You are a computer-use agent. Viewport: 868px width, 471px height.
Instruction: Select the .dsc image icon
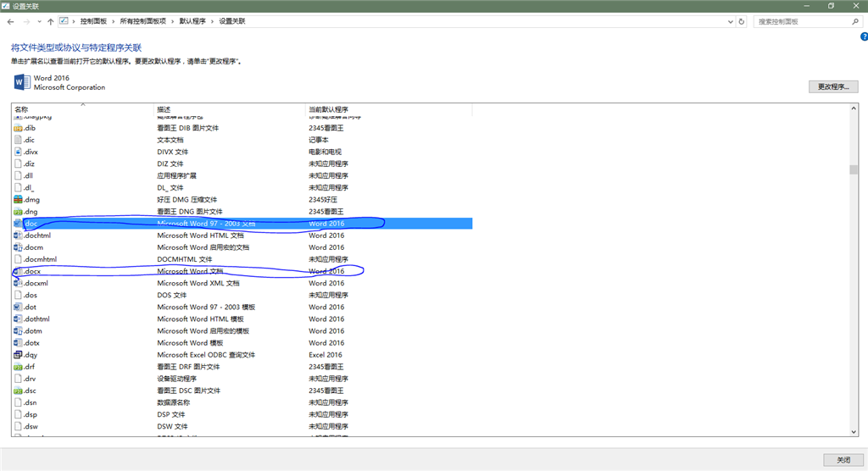point(18,391)
